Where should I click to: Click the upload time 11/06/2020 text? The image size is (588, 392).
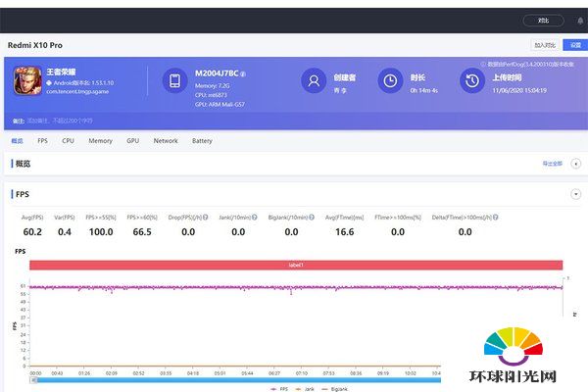[519, 90]
